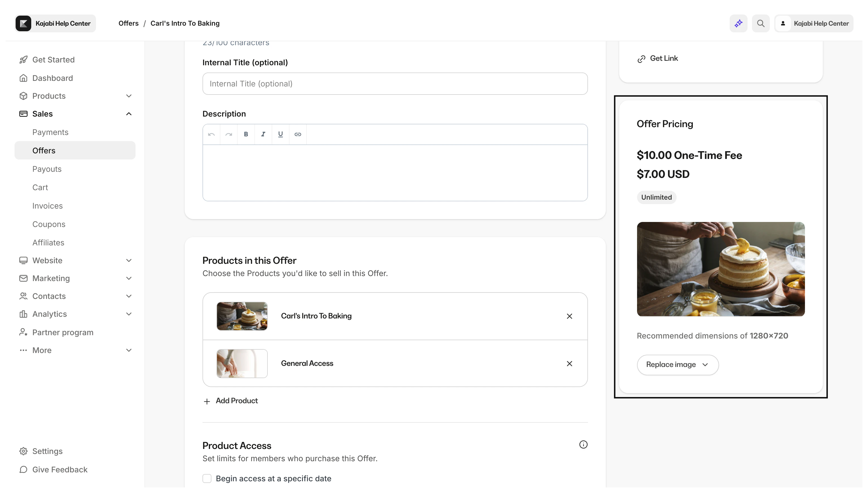Apply bold formatting in the Description editor
Screen dimensions: 868x493
246,134
